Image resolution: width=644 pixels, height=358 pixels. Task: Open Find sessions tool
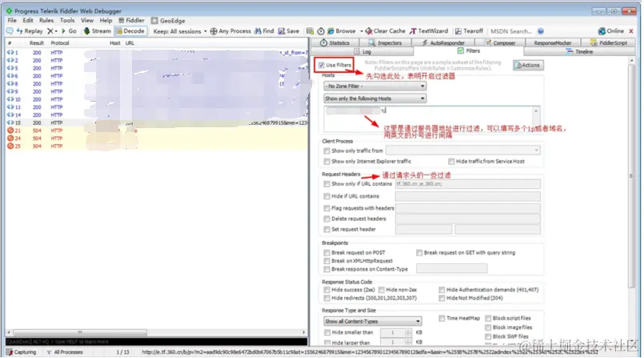[264, 31]
